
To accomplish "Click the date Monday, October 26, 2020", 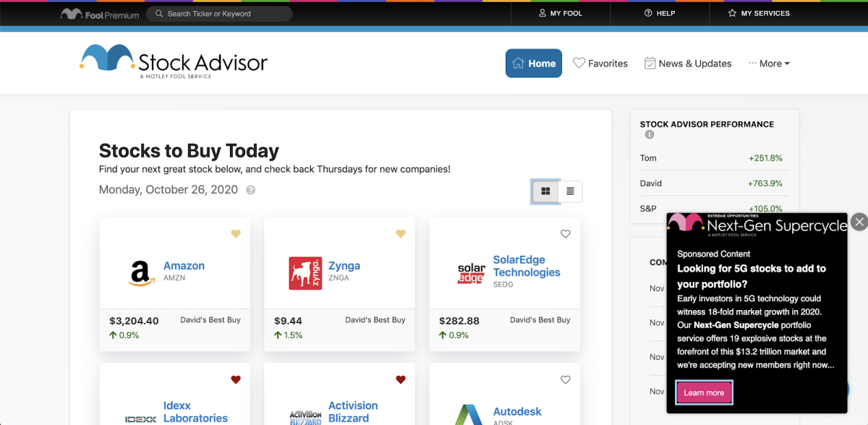I will click(x=169, y=190).
